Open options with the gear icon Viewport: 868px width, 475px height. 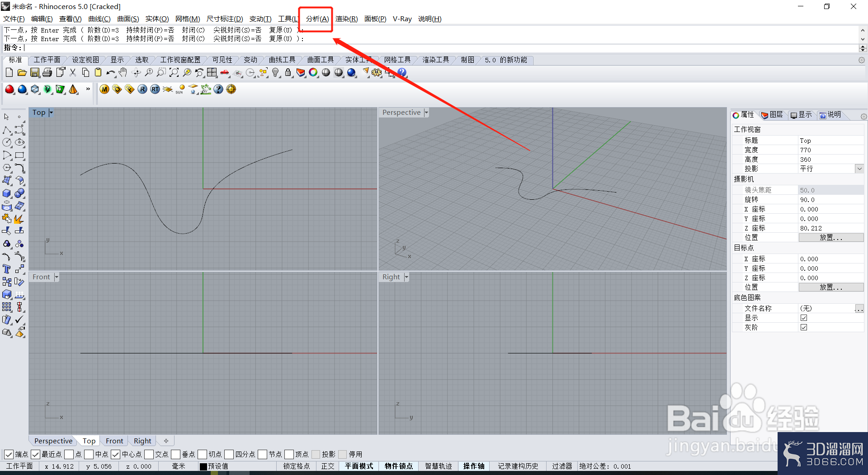(x=377, y=72)
